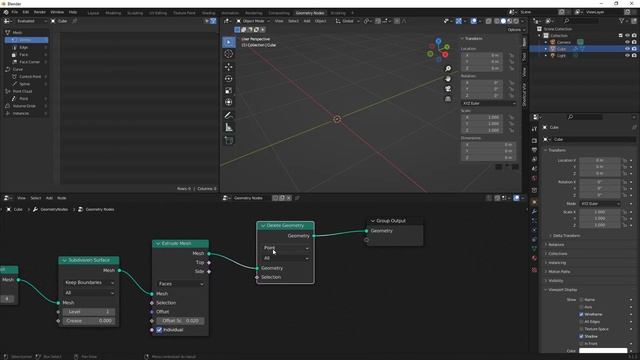
Task: Enable the Axis checkbox in Viewport Display
Action: (x=582, y=307)
